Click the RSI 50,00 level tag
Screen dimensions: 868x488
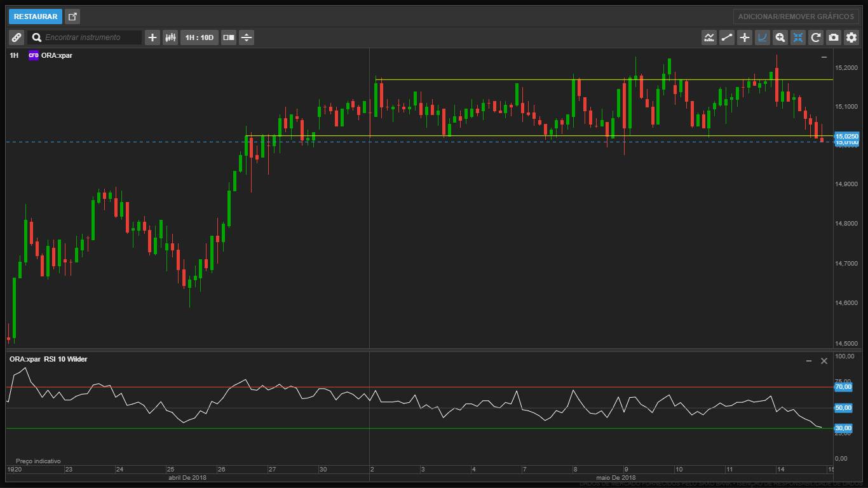click(x=843, y=408)
